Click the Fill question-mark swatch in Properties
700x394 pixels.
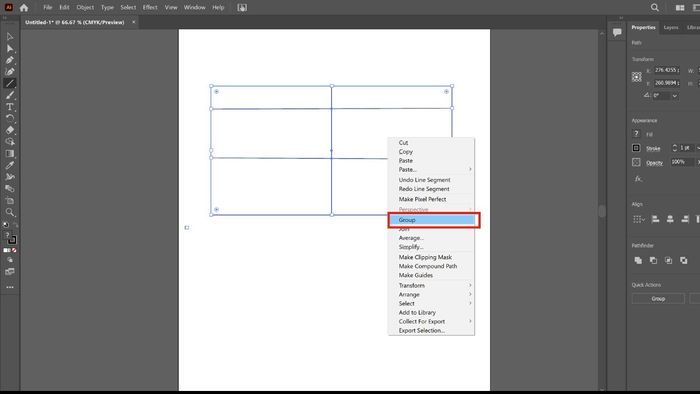point(636,133)
